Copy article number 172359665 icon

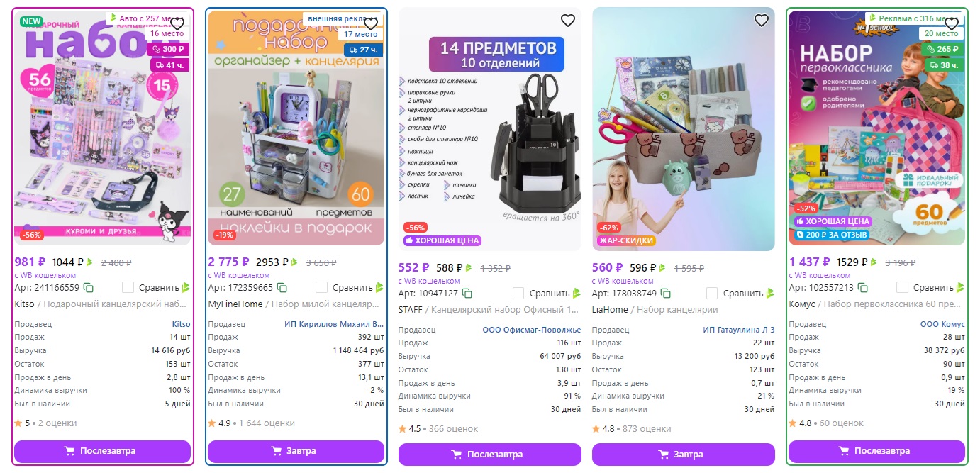click(282, 288)
